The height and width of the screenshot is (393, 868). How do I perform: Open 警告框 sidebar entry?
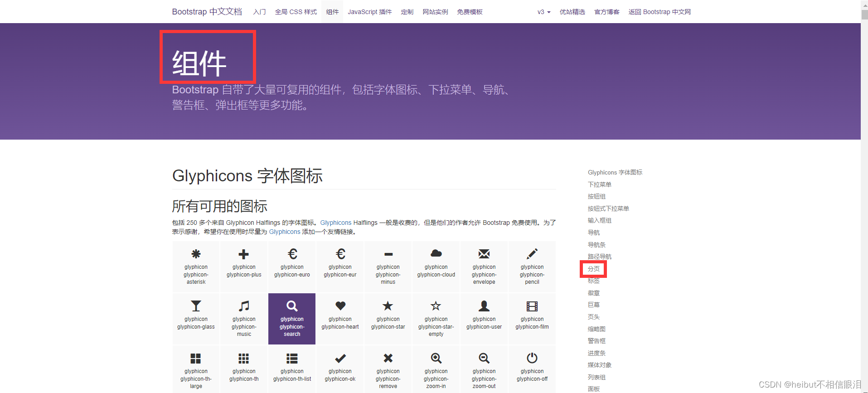[596, 341]
